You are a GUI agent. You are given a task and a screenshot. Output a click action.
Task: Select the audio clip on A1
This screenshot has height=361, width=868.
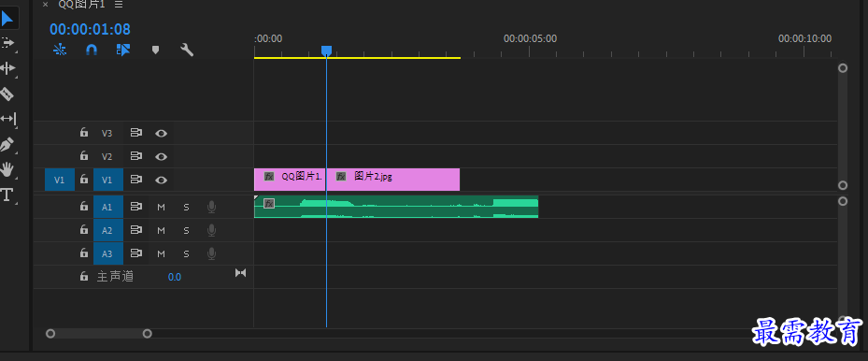[x=396, y=207]
